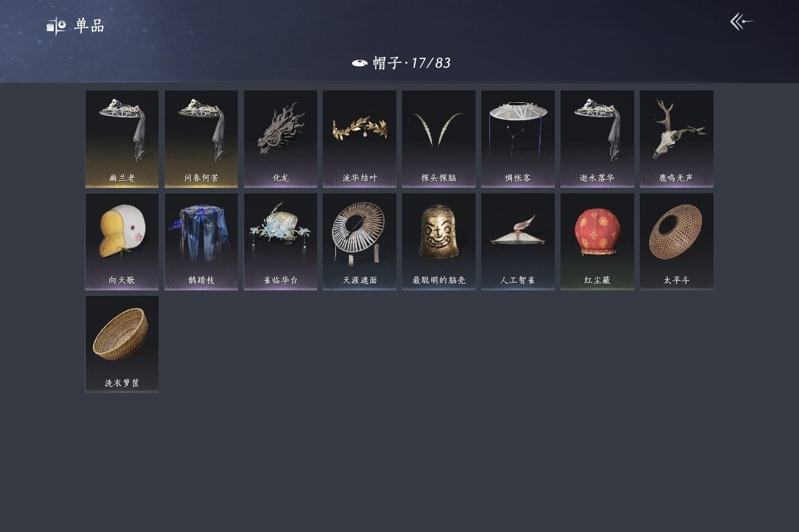The width and height of the screenshot is (799, 532).
Task: Pick the 惆怅客 veiled hat
Action: 518,138
